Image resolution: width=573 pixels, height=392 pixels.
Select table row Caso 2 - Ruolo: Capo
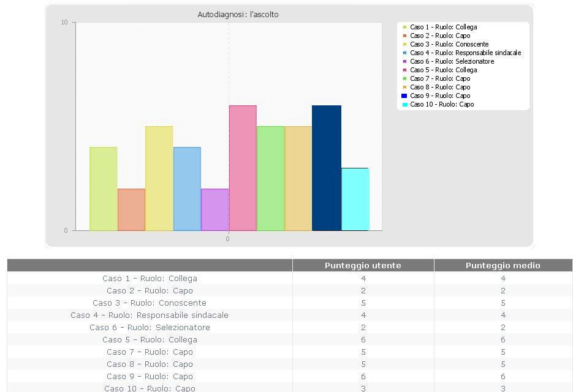tap(289, 291)
